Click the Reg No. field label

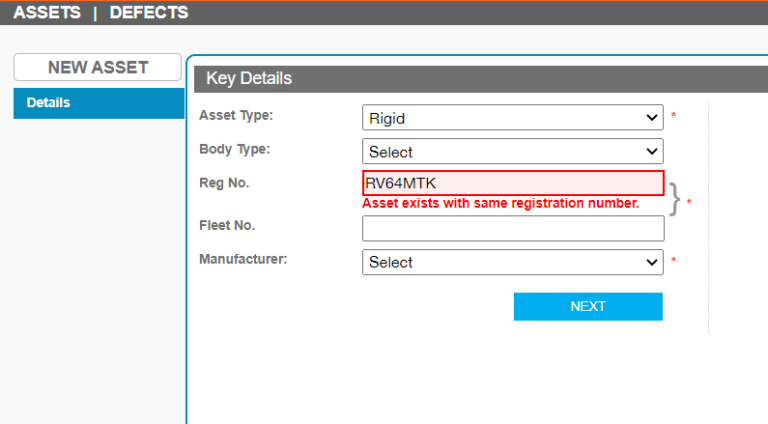point(224,182)
